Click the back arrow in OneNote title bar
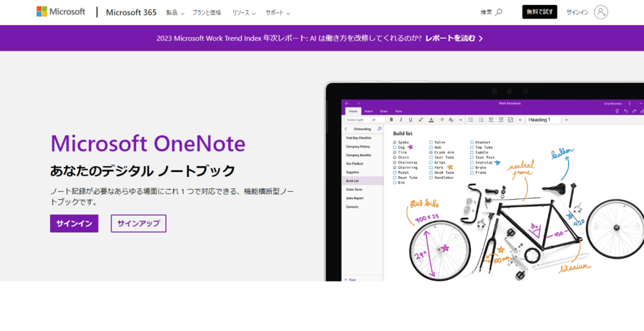Screen dimensions: 644x331 347,103
